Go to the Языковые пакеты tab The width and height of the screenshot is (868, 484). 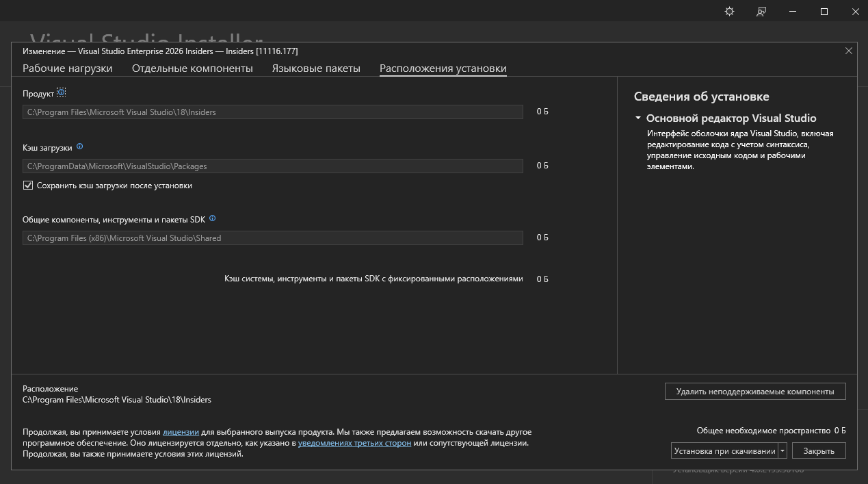click(316, 68)
